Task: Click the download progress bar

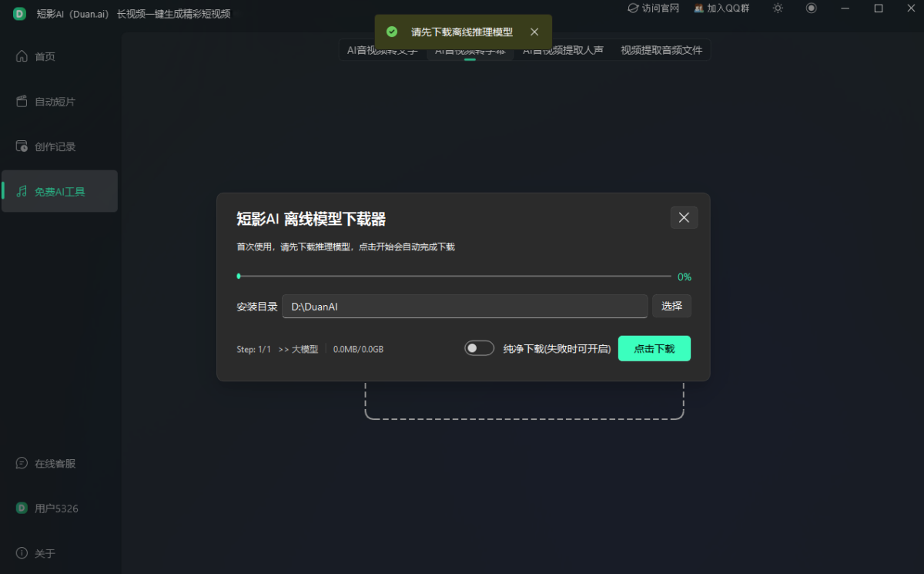Action: point(454,276)
